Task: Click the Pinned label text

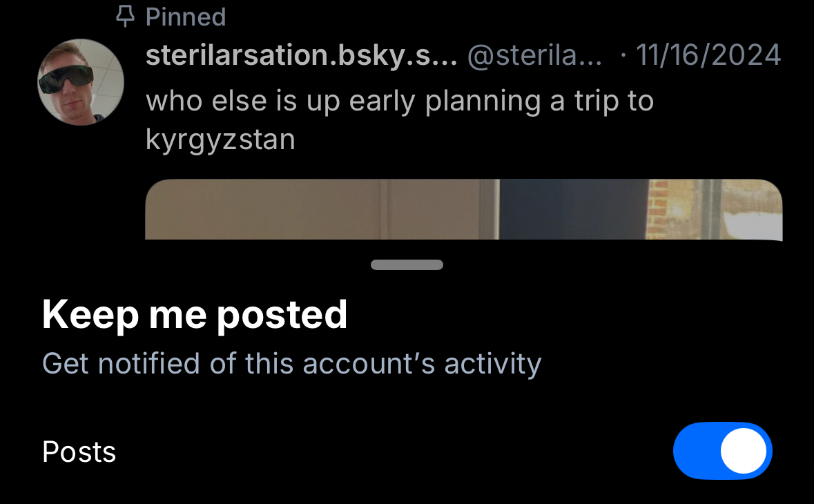Action: coord(186,17)
